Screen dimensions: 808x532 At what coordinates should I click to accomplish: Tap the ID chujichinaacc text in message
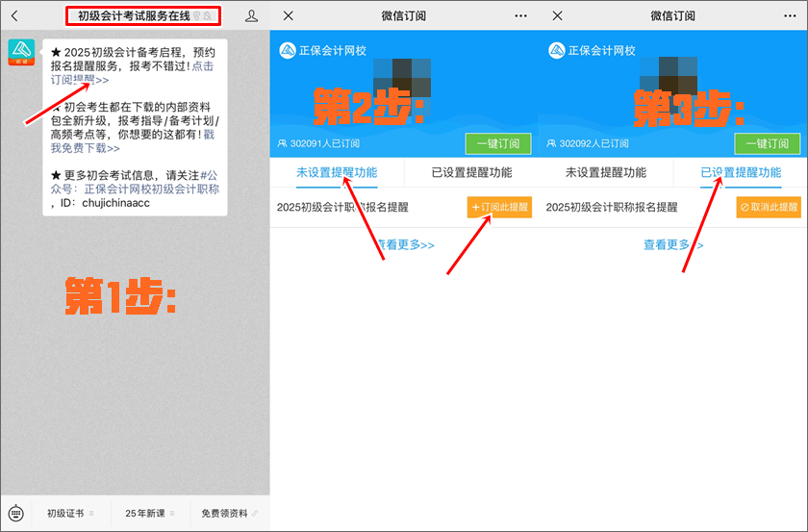[x=105, y=203]
